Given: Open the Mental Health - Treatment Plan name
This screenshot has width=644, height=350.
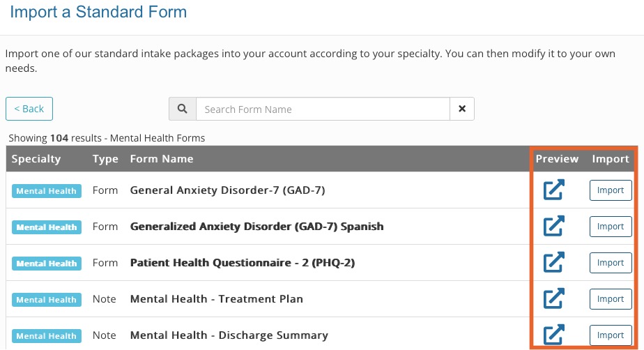Looking at the screenshot, I should tap(217, 299).
